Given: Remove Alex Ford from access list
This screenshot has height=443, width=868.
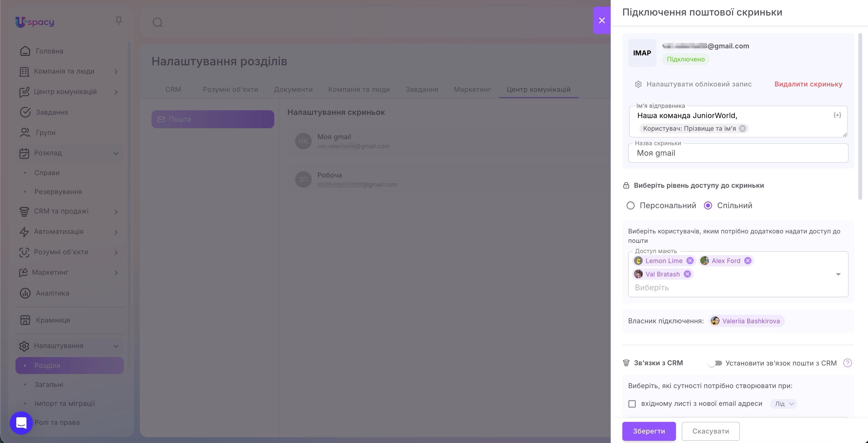Looking at the screenshot, I should pos(748,261).
